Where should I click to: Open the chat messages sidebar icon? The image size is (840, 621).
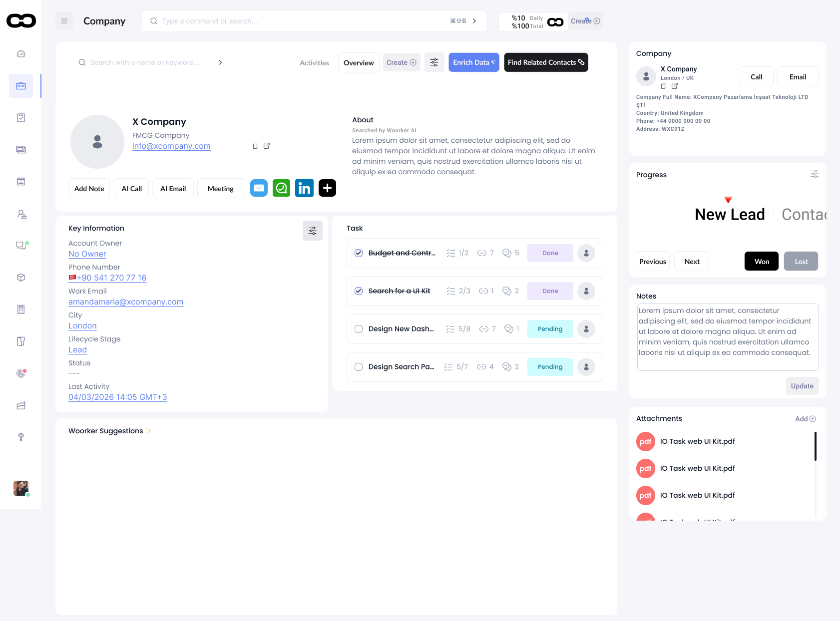pos(21,246)
